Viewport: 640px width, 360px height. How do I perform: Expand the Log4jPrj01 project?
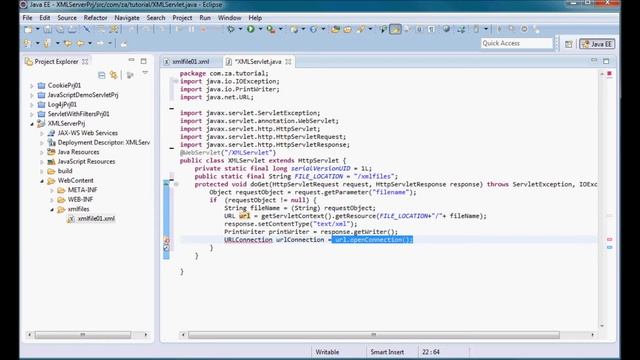[32, 104]
